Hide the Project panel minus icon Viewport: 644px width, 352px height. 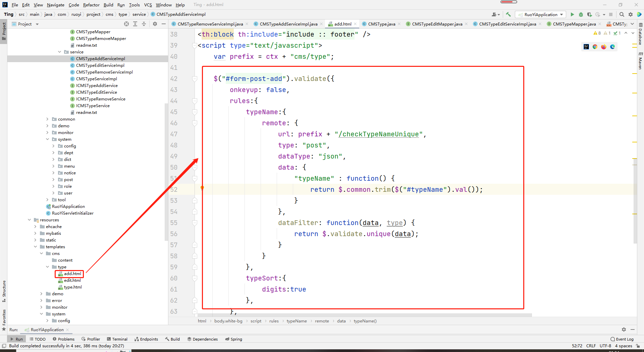coord(164,24)
